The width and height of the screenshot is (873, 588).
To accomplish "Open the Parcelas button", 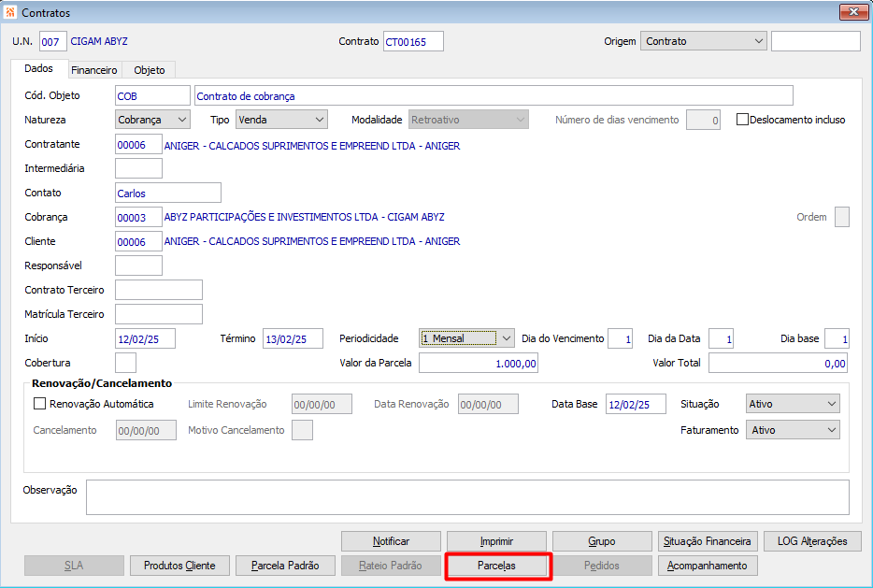I will point(496,566).
